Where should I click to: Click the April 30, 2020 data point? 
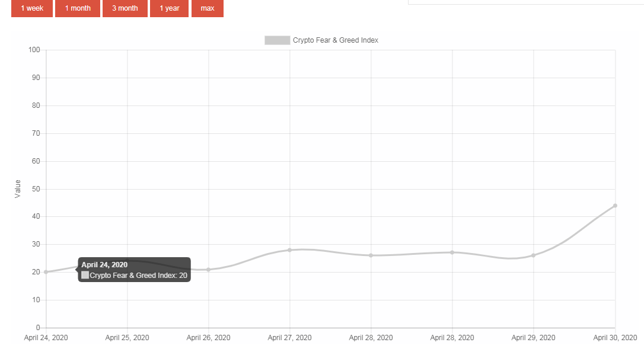tap(615, 206)
